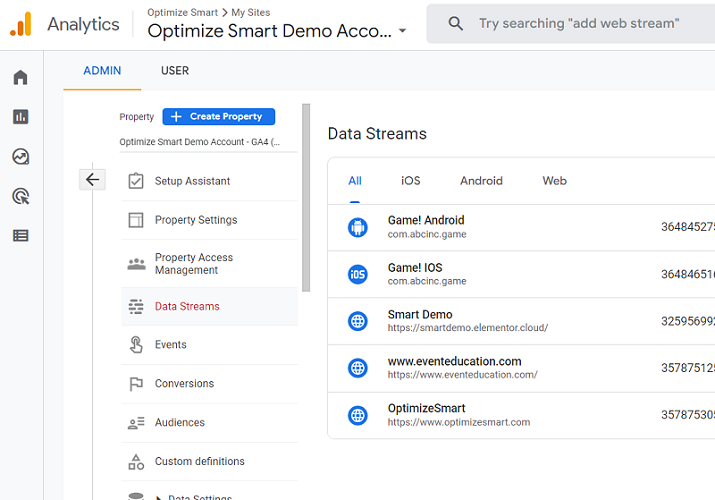
Task: Open the Explore icon in sidebar
Action: [20, 157]
